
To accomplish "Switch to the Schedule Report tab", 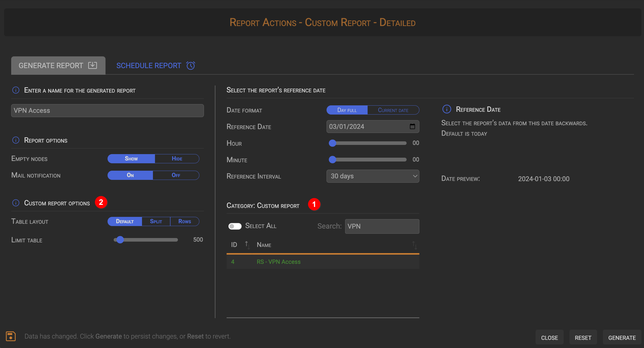I will [156, 66].
